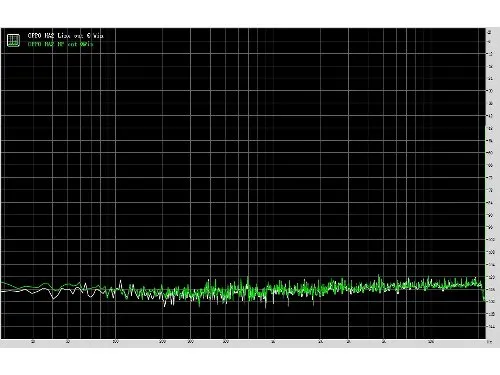Click the 1k label on the frequency axis

tap(273, 342)
